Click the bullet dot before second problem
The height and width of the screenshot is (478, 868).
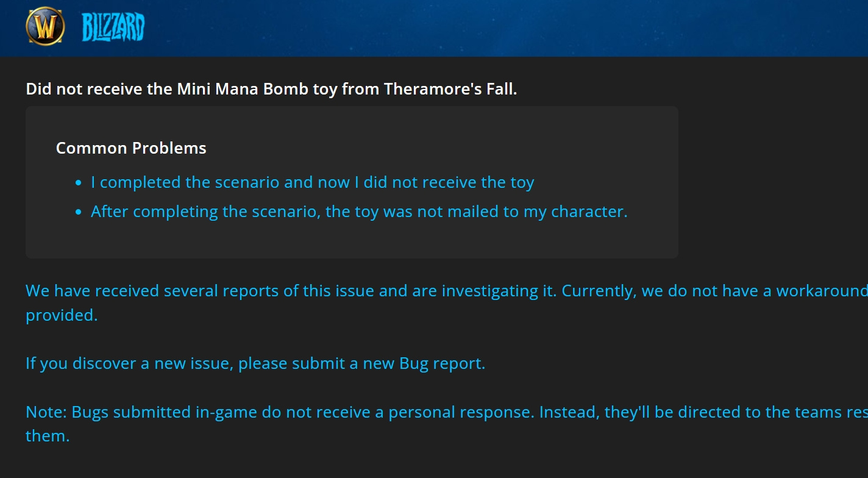78,212
